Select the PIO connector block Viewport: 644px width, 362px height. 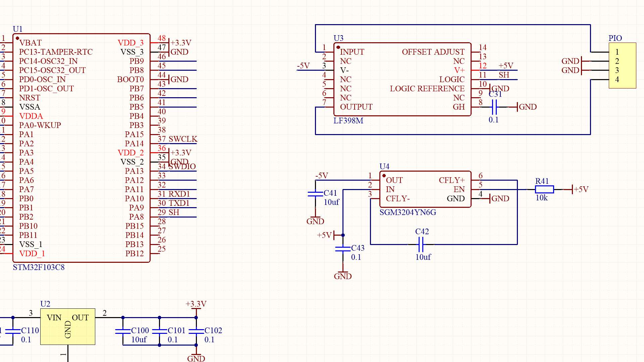[622, 66]
